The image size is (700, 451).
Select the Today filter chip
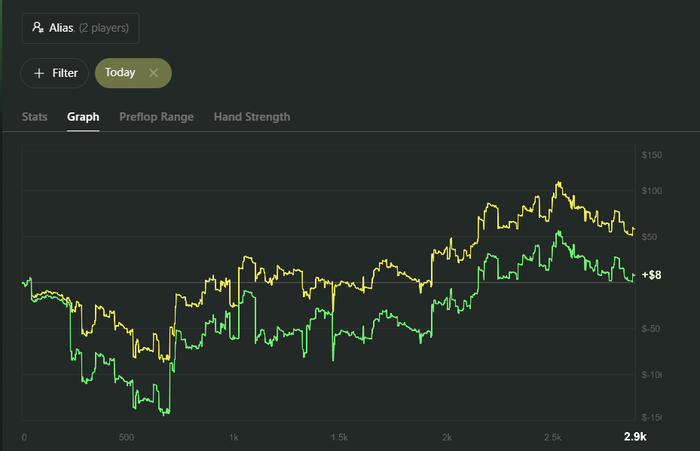[x=121, y=73]
